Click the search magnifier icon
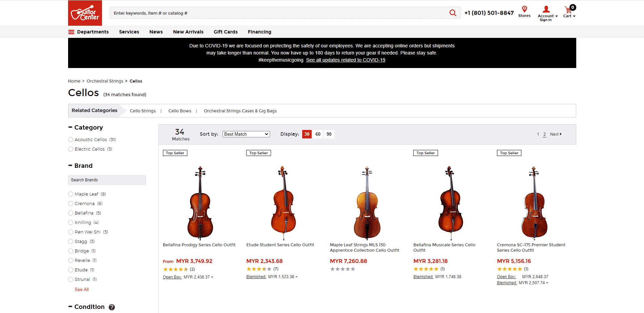Image resolution: width=644 pixels, height=313 pixels. tap(453, 13)
